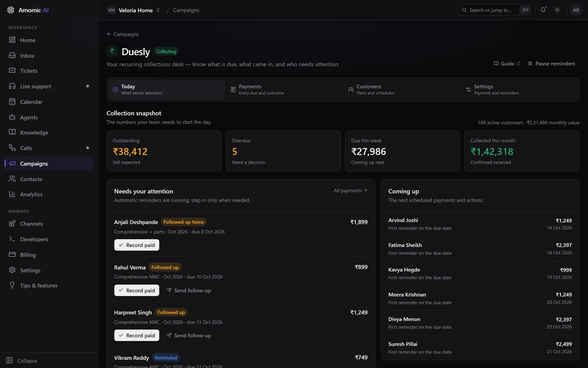Open Inbox from the sidebar
Viewport: 588px width, 368px height.
pyautogui.click(x=49, y=55)
